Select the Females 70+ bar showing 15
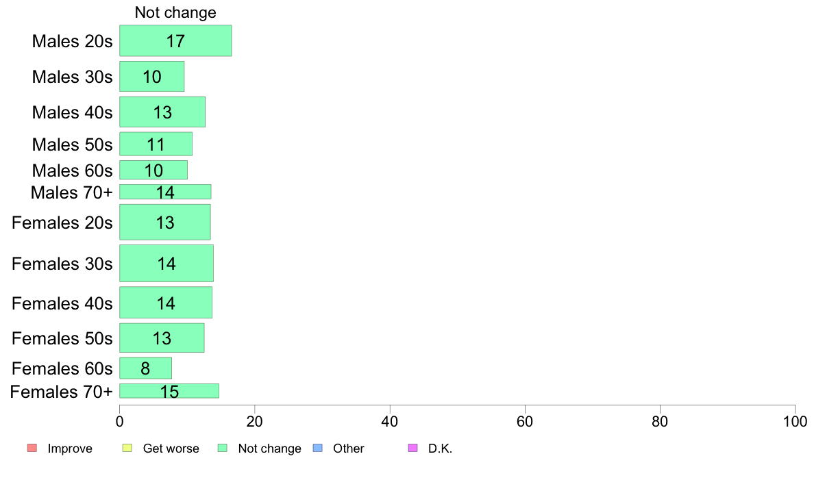The image size is (814, 504). 169,391
